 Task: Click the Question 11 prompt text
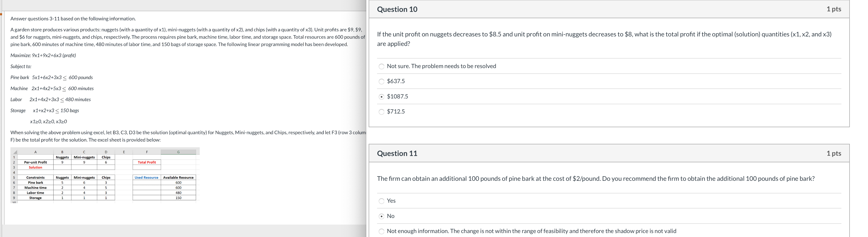click(596, 179)
